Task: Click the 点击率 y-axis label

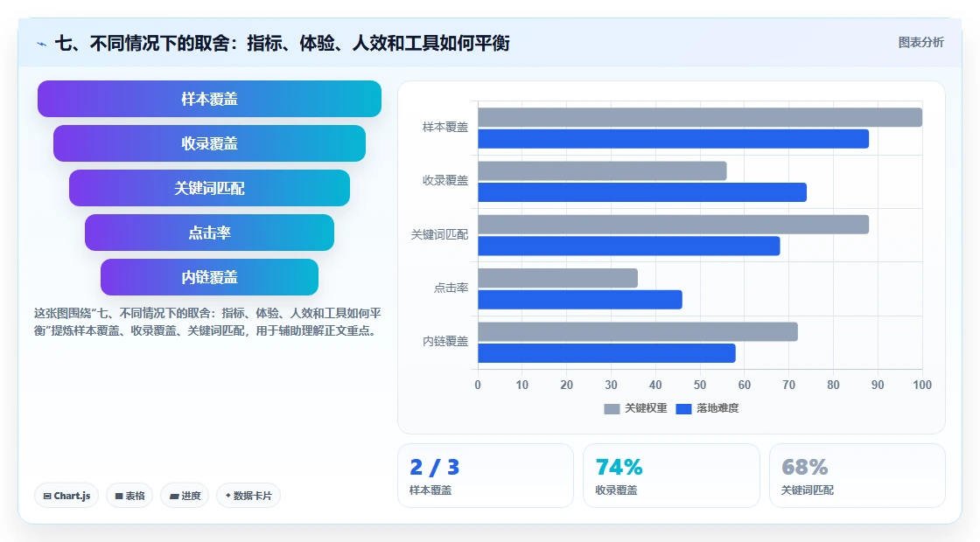Action: tap(451, 288)
